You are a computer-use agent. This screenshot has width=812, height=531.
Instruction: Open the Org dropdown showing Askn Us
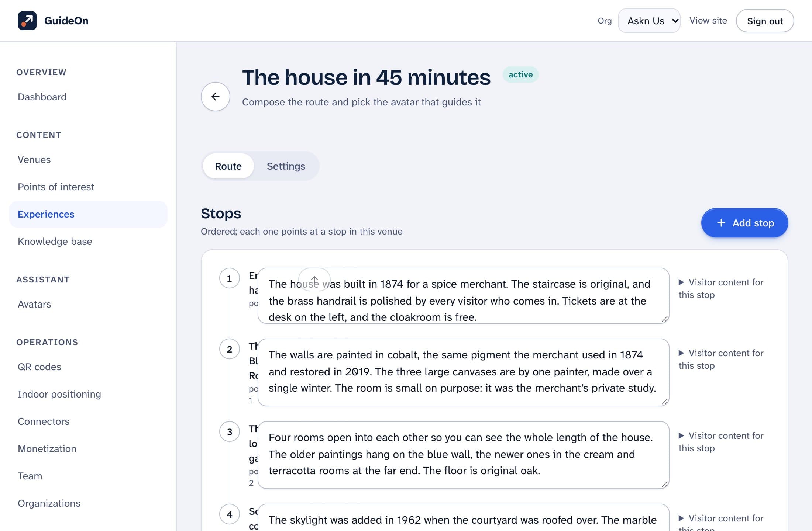coord(649,21)
